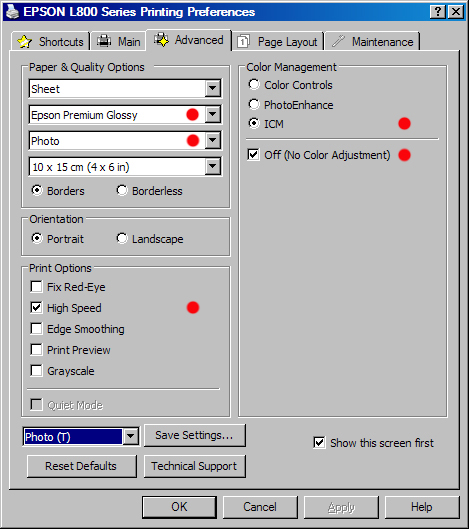Image resolution: width=469 pixels, height=529 pixels.
Task: Expand the Photo quality dropdown
Action: (x=213, y=140)
